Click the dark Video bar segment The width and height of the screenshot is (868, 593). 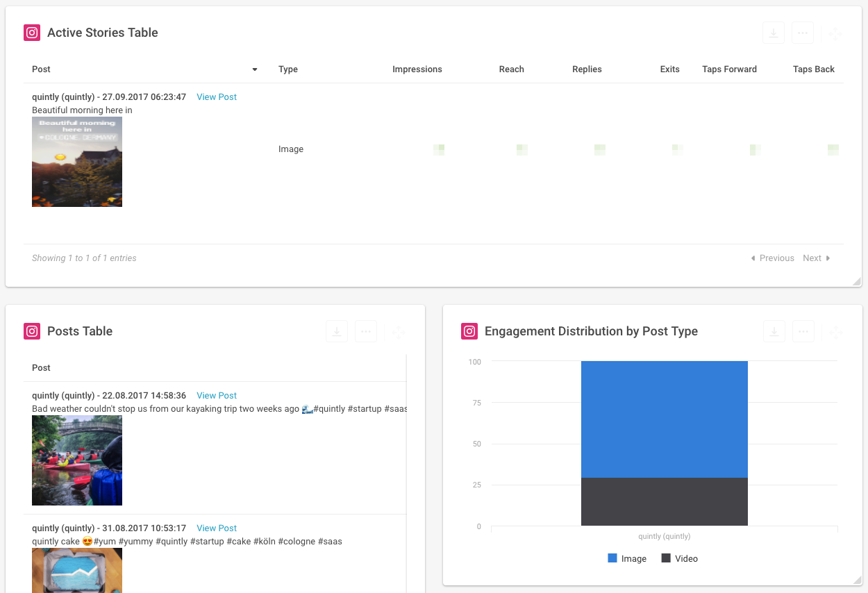click(x=665, y=502)
